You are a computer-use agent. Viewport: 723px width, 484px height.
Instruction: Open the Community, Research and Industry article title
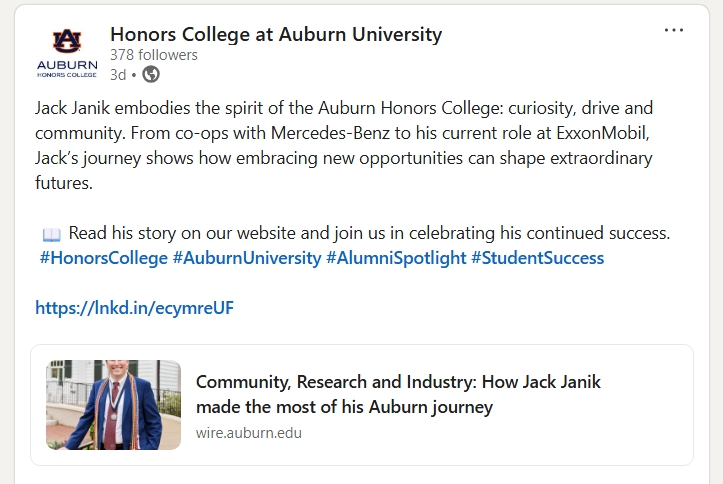398,382
